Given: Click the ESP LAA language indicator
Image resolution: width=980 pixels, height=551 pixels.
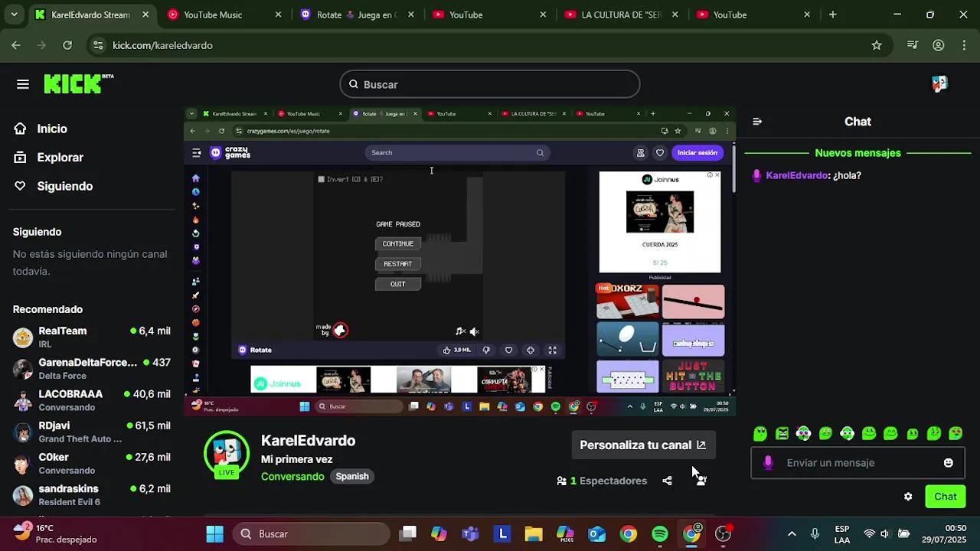Looking at the screenshot, I should (842, 533).
